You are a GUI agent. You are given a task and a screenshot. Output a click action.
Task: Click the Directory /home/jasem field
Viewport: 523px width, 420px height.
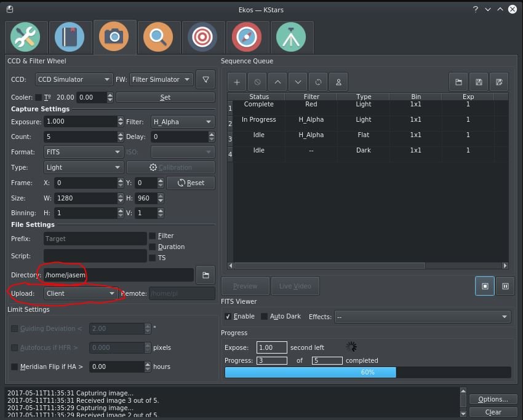coord(118,275)
